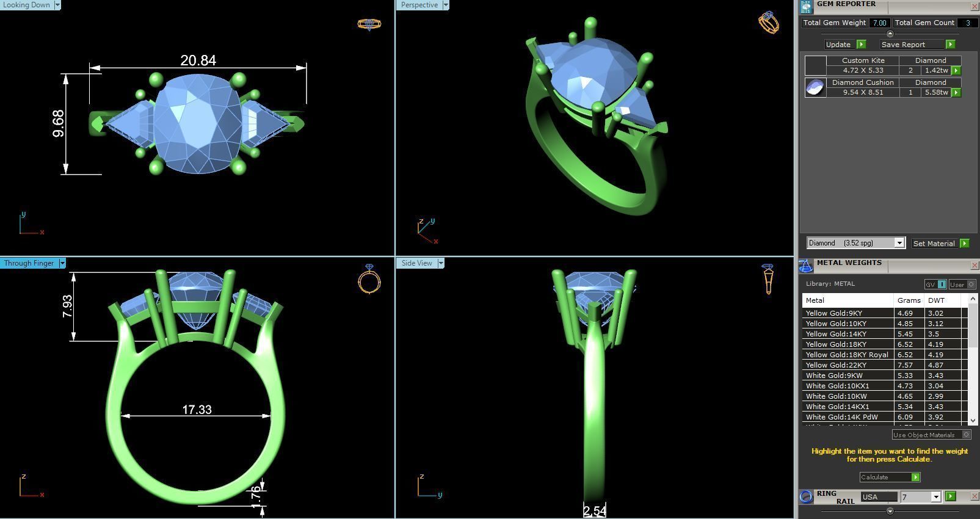Click the 9.54 X 8.51 gem size cell
The height and width of the screenshot is (519, 980).
click(x=863, y=92)
